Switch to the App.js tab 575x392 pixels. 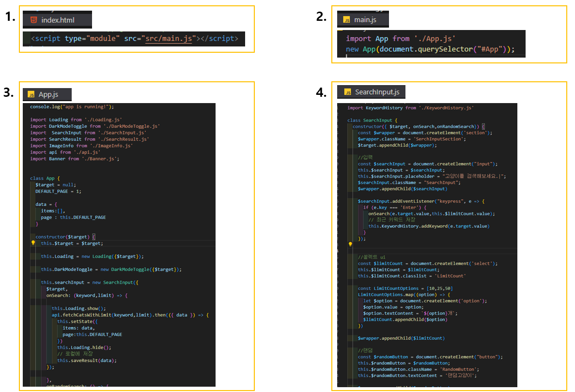[x=47, y=94]
